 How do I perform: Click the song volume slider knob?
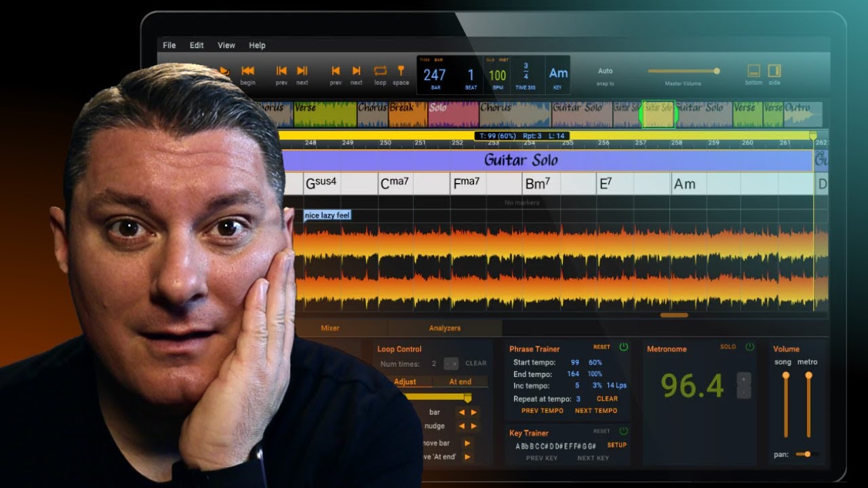[786, 375]
